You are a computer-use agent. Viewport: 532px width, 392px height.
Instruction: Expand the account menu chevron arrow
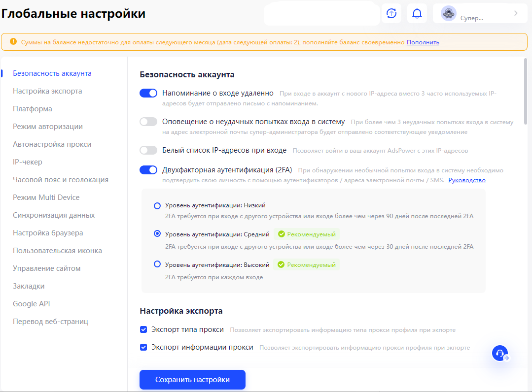click(516, 13)
